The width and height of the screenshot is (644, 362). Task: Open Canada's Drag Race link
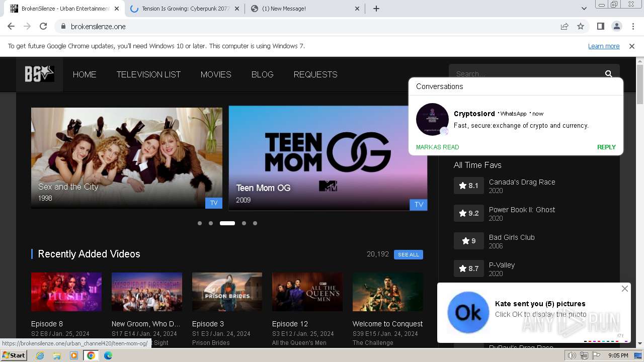(x=522, y=182)
